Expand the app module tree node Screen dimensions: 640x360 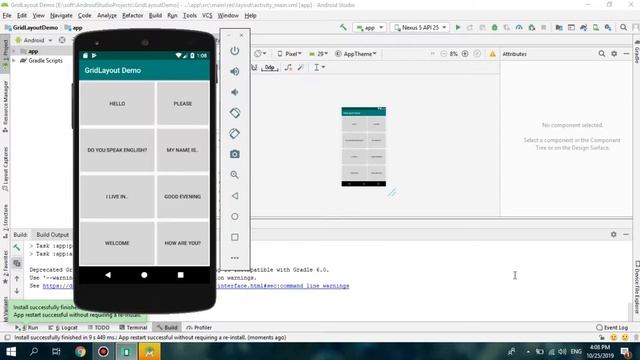point(15,51)
